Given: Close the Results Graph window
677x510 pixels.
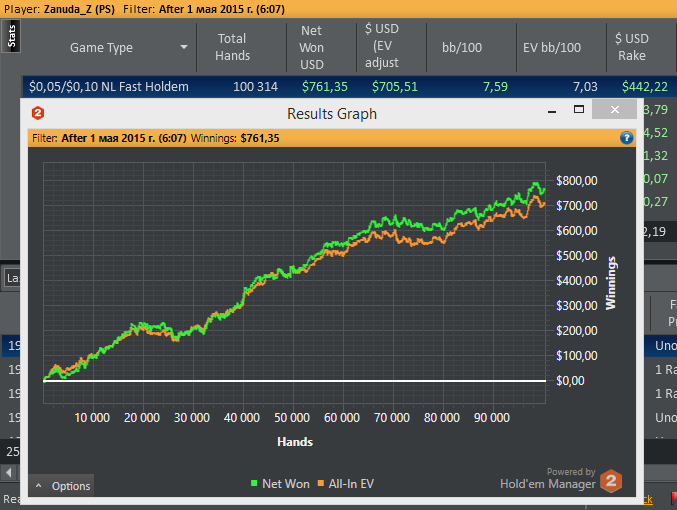Looking at the screenshot, I should tap(614, 109).
